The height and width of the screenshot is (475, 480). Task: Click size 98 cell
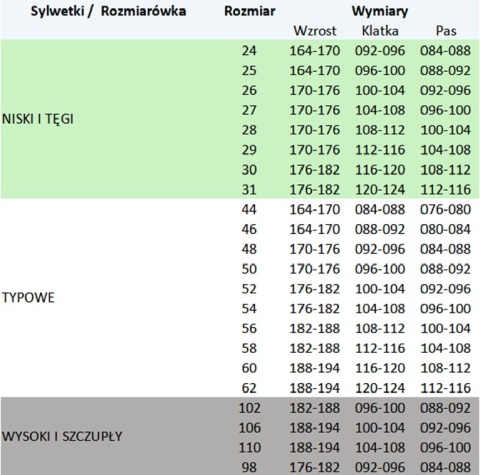(x=249, y=467)
